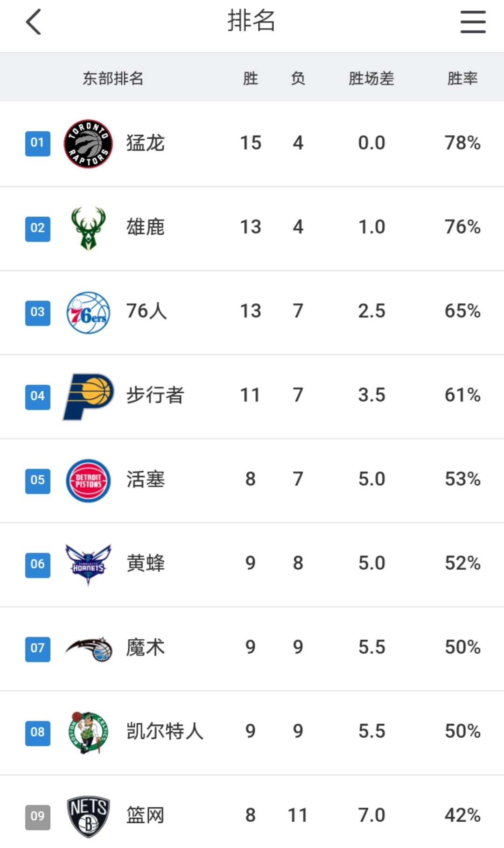This screenshot has height=848, width=504.
Task: Tap the Charlotte Hornets logo
Action: pos(88,564)
